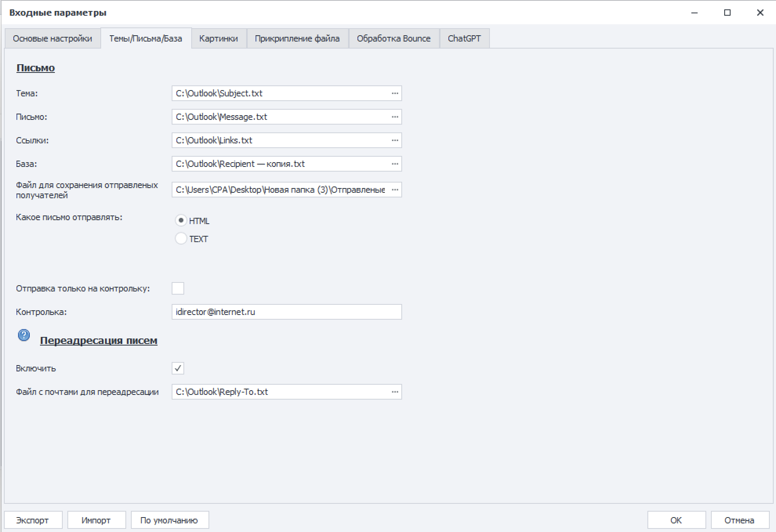
Task: Click the blue question mark help icon
Action: pyautogui.click(x=24, y=335)
